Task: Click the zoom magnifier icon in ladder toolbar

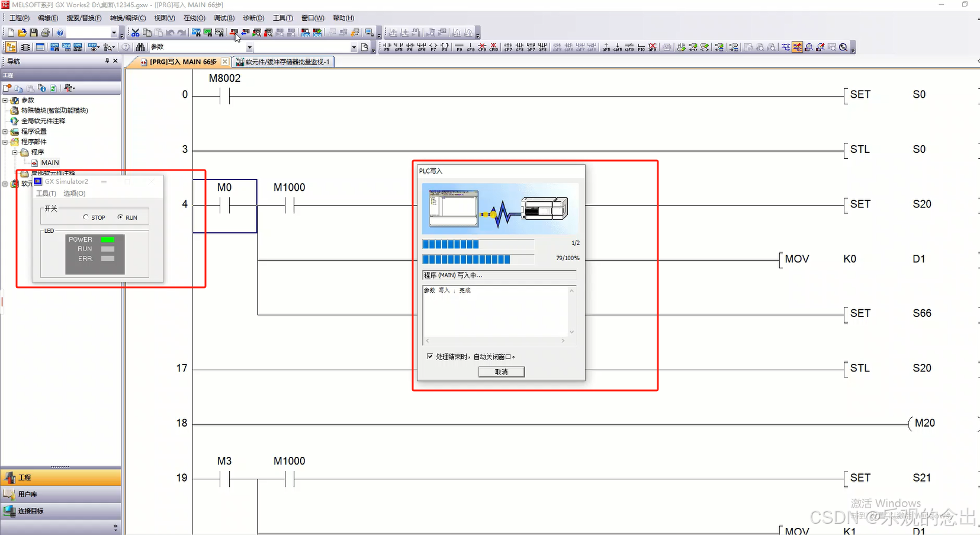Action: [843, 47]
